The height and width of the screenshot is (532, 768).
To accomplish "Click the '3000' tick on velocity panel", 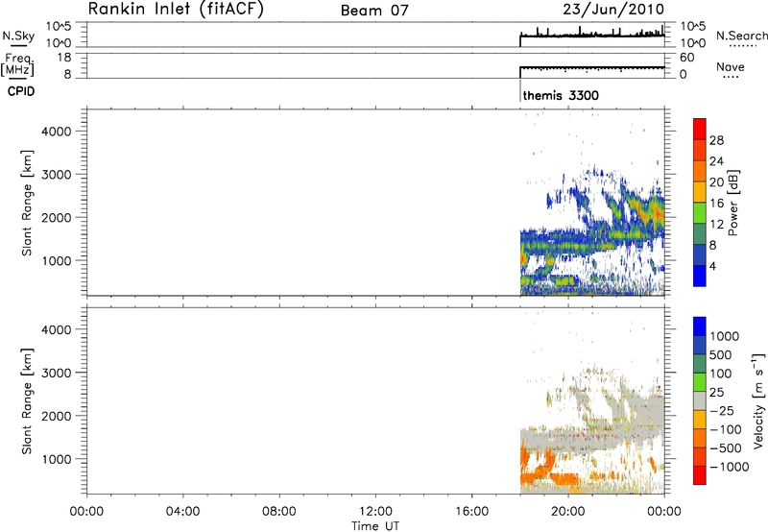I will coord(57,373).
